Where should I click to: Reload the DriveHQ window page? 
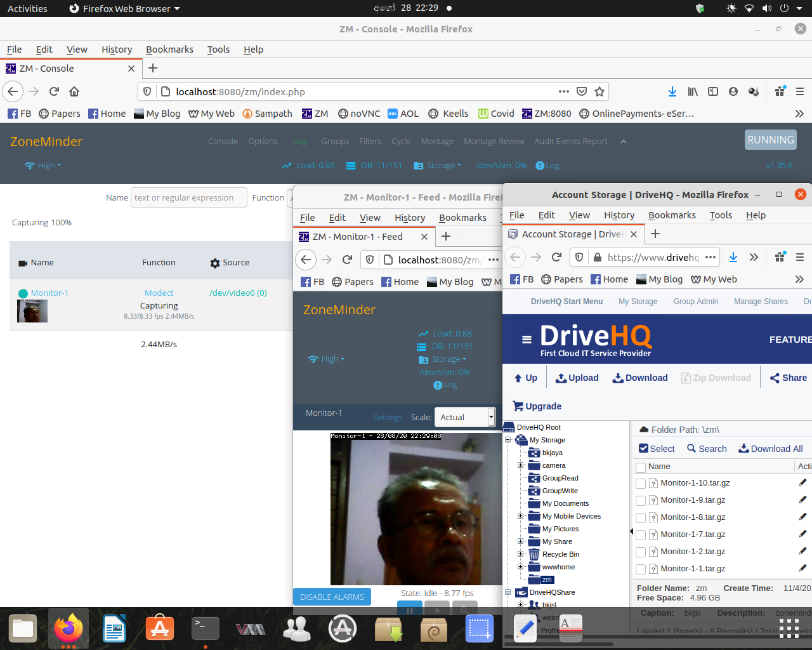pyautogui.click(x=556, y=257)
